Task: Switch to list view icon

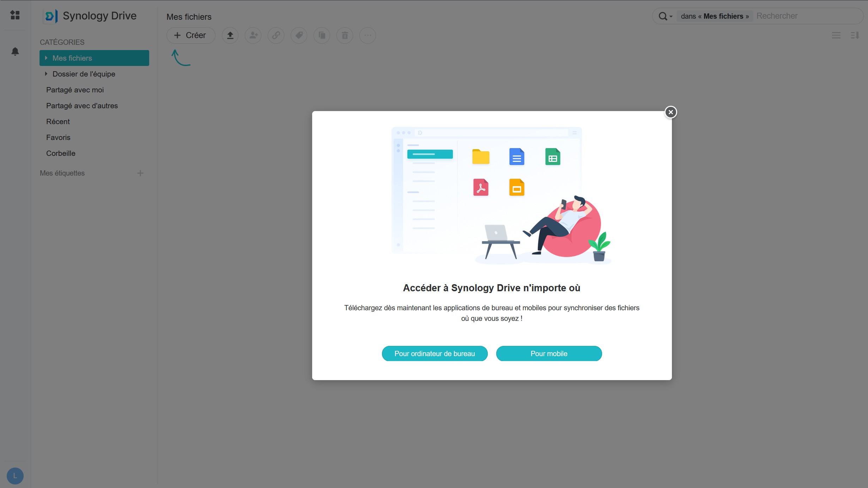Action: click(x=836, y=35)
